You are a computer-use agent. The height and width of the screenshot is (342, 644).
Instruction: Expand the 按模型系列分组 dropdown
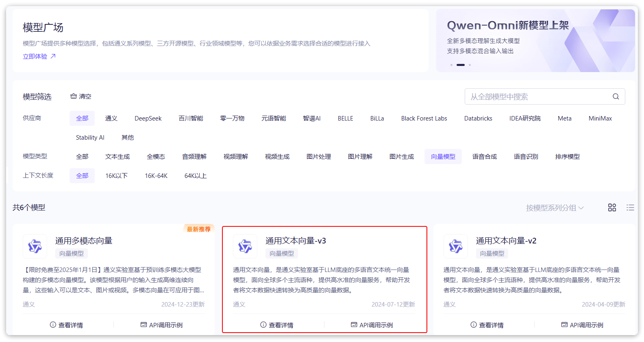[x=555, y=208]
